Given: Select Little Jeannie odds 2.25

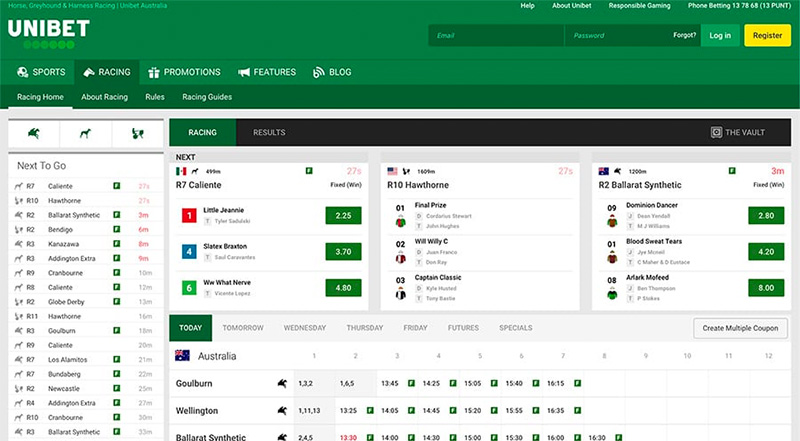Looking at the screenshot, I should coord(343,216).
